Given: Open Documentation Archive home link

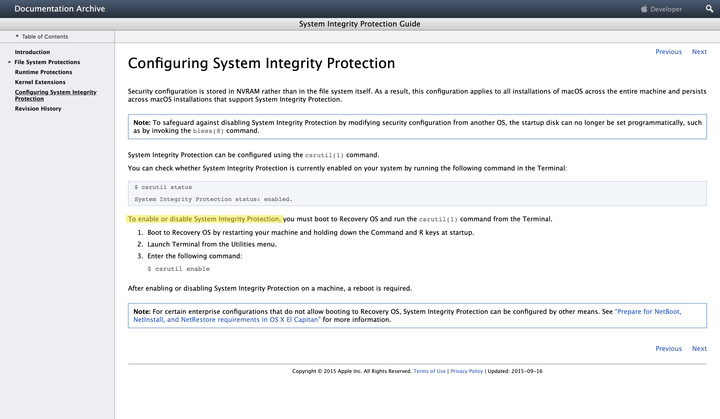Looking at the screenshot, I should 60,9.
